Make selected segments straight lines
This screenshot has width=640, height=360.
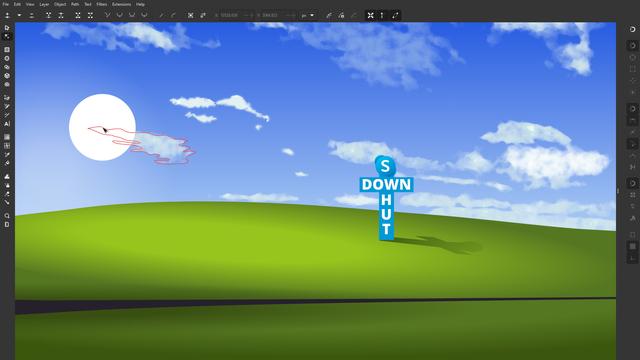tap(162, 16)
